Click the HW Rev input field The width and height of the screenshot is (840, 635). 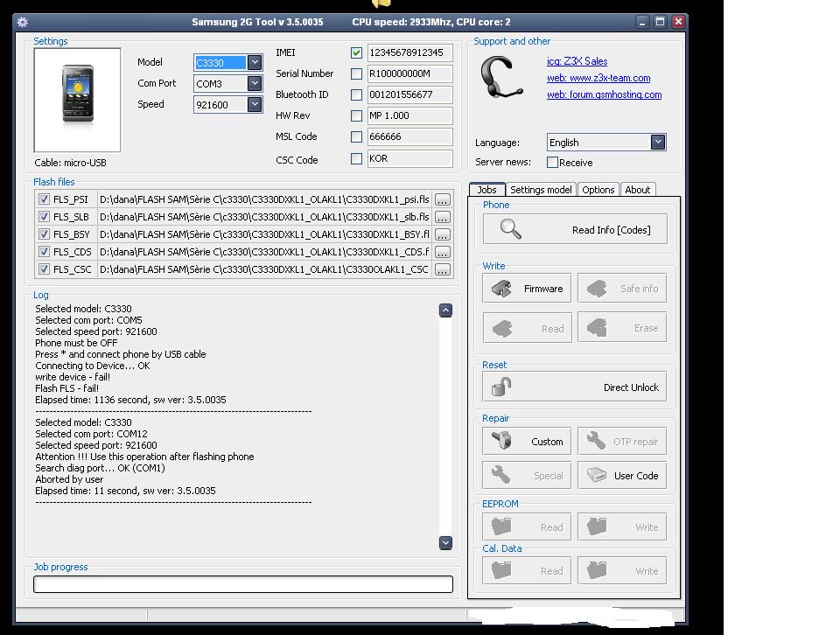[x=409, y=115]
